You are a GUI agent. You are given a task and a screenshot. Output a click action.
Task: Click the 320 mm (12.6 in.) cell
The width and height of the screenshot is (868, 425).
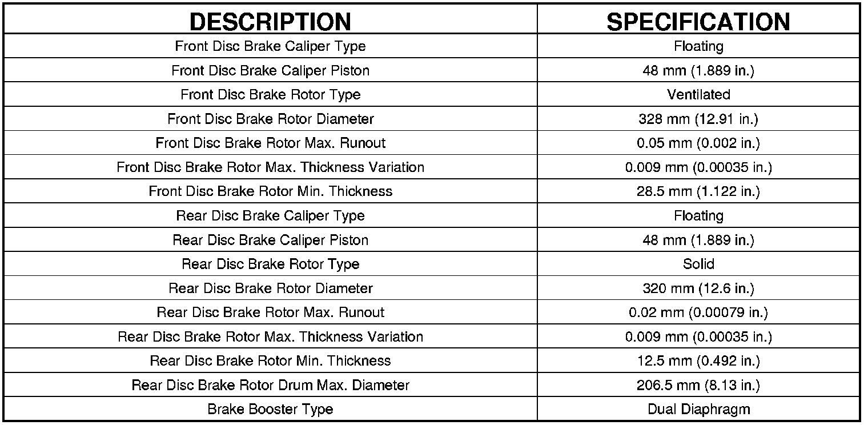click(698, 288)
